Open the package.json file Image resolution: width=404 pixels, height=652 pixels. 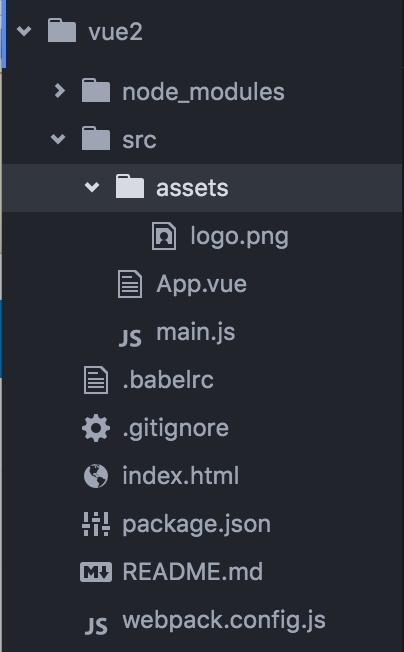[x=197, y=525]
